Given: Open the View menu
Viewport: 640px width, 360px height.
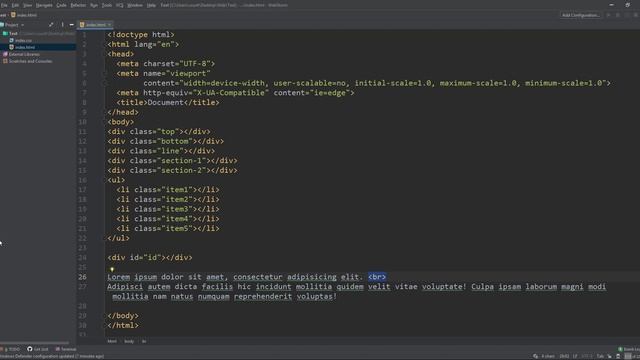Looking at the screenshot, I should tap(27, 5).
